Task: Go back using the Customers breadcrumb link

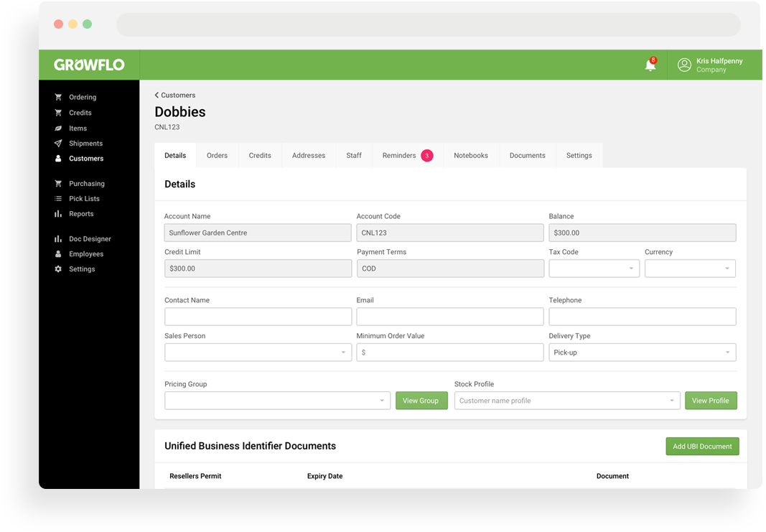Action: 174,95
